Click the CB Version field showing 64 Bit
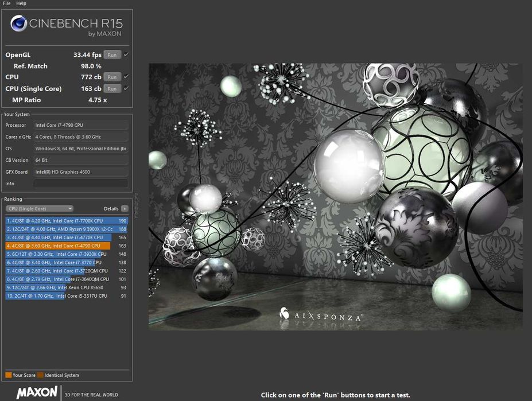The image size is (532, 401). pyautogui.click(x=81, y=160)
